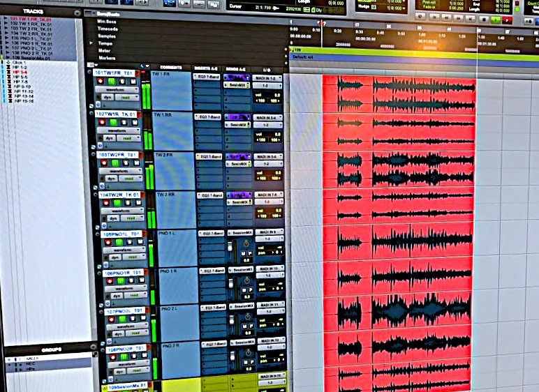The width and height of the screenshot is (539, 392).
Task: Solo the 107PNO2L track
Action: click(x=131, y=319)
